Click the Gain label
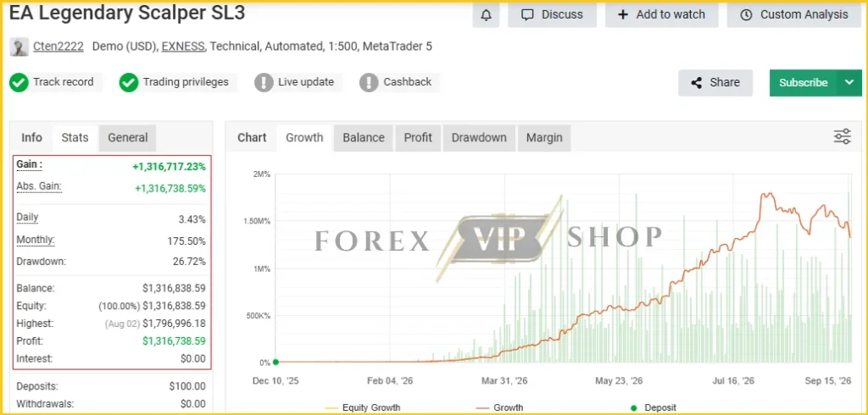The height and width of the screenshot is (415, 868). tap(30, 165)
